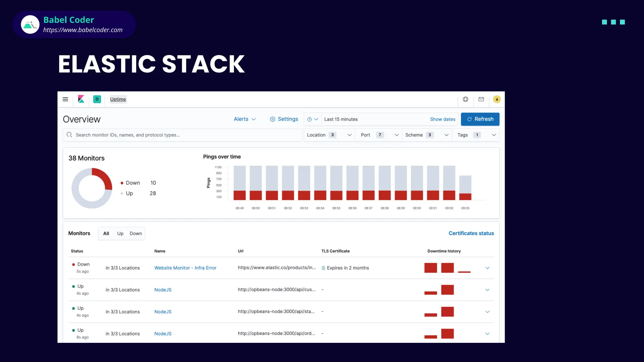
Task: Click https://www.elastic.co/products/in... URL
Action: tap(277, 268)
